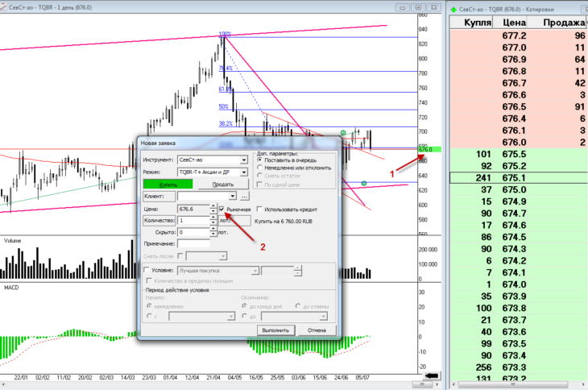Click the Количество button
The height and width of the screenshot is (390, 588).
pos(159,220)
